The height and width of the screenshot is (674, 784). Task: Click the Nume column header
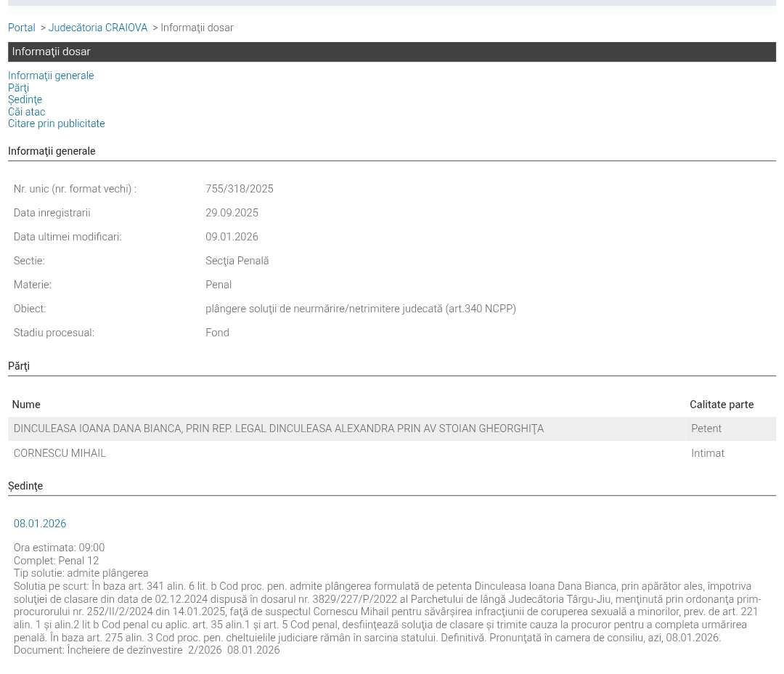26,405
